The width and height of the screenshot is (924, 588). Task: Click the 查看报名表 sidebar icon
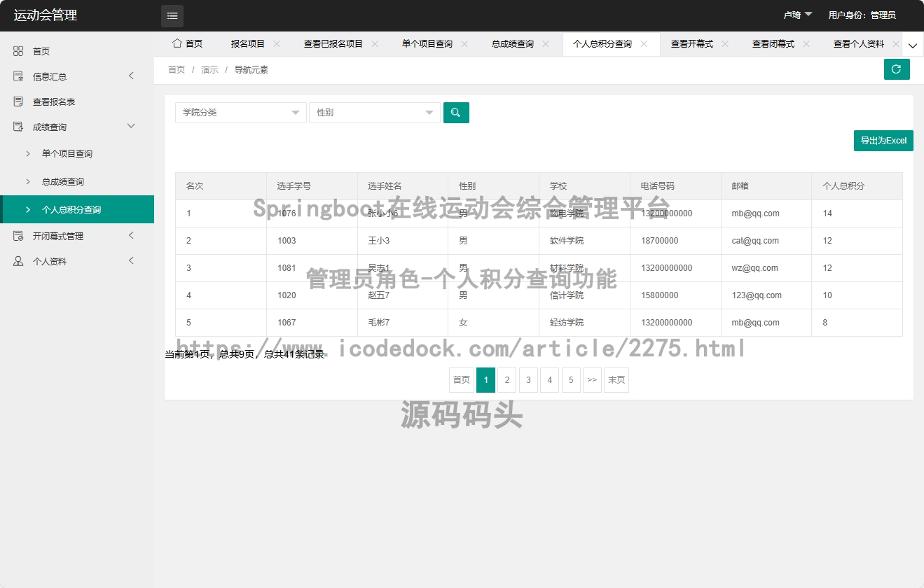click(18, 101)
